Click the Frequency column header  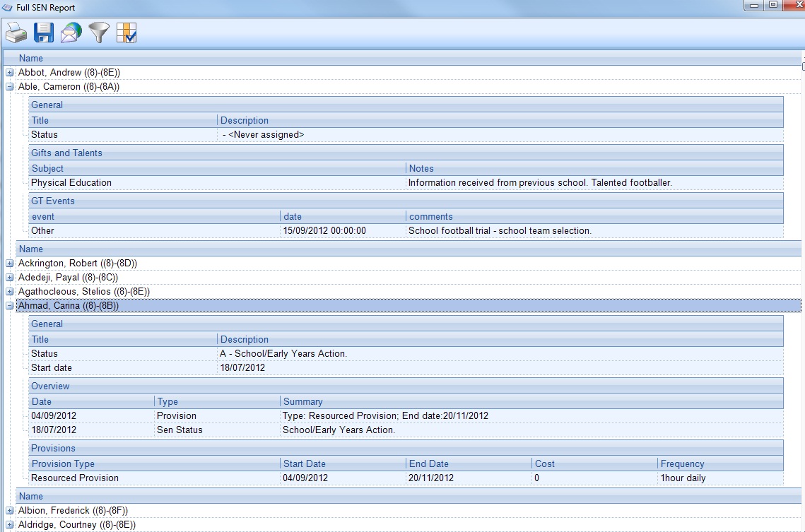click(x=720, y=463)
